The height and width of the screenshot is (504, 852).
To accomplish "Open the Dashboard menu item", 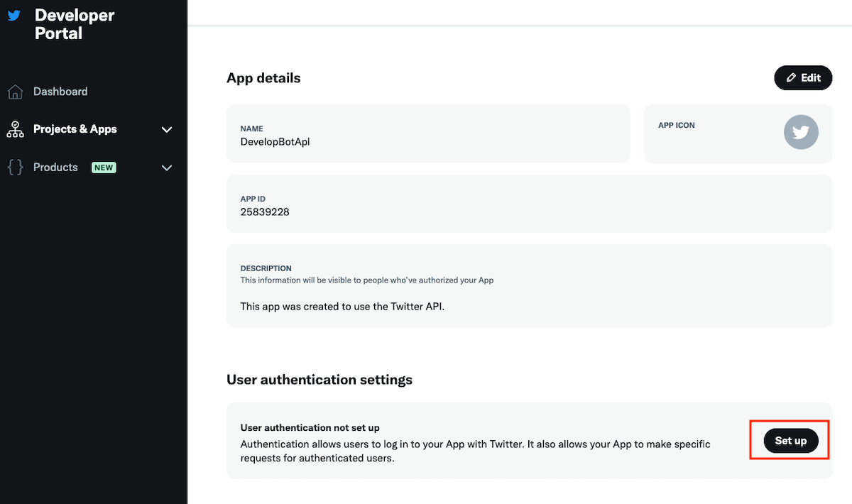I will [x=60, y=91].
